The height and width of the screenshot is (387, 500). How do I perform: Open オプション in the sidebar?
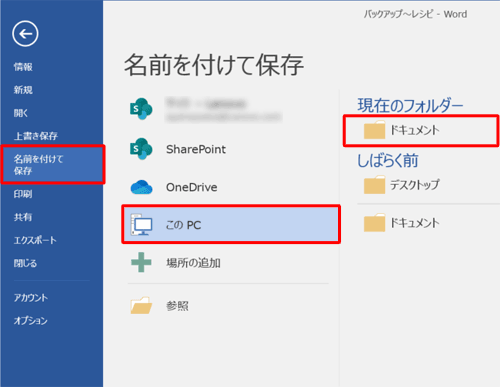point(31,320)
